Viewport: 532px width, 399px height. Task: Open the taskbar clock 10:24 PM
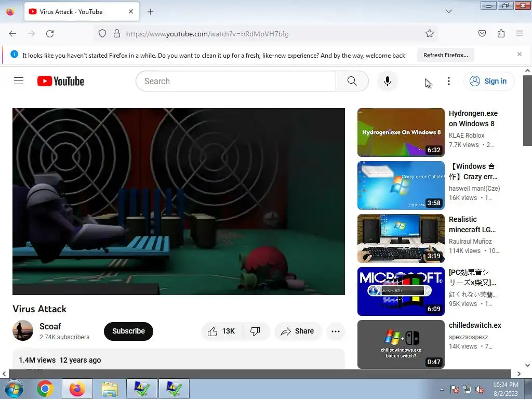(506, 389)
